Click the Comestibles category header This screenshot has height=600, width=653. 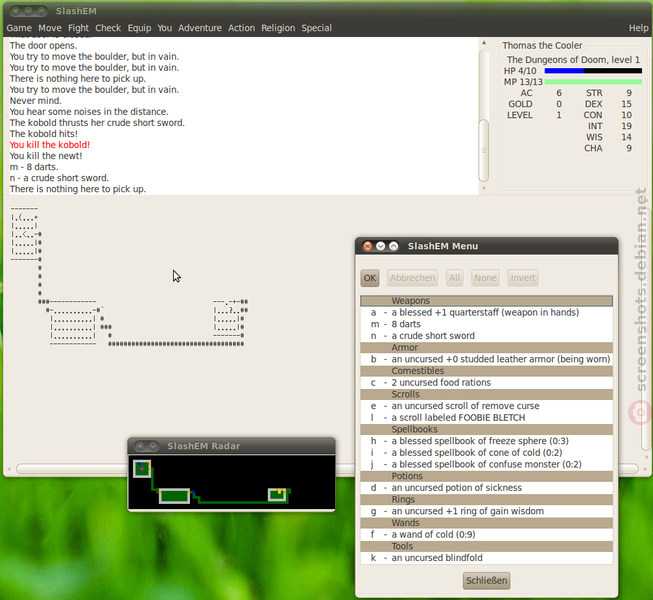(486, 371)
